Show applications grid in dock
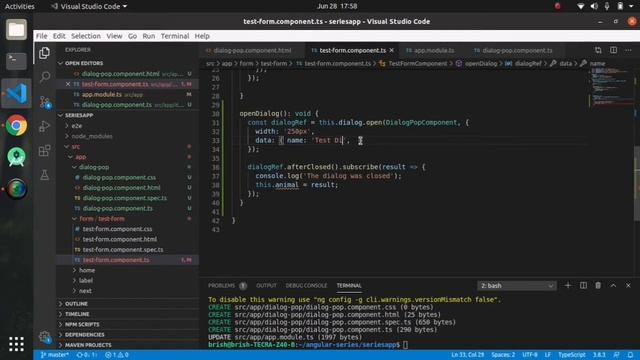 [x=16, y=344]
